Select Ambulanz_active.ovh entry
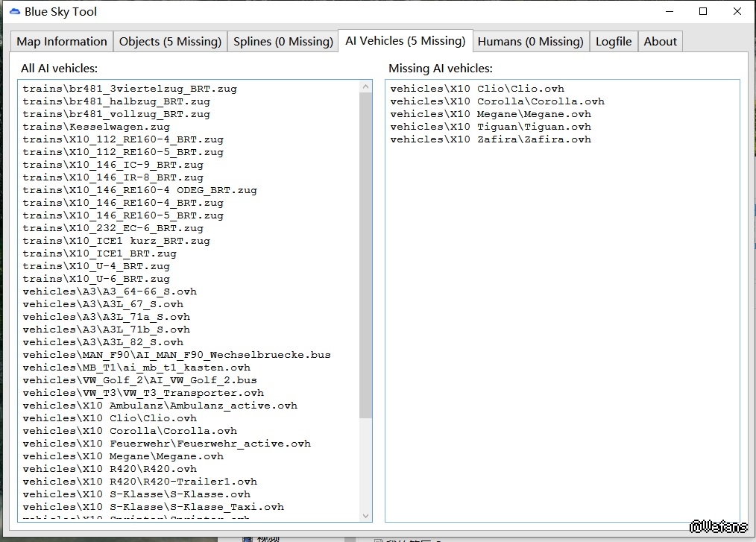 [160, 405]
